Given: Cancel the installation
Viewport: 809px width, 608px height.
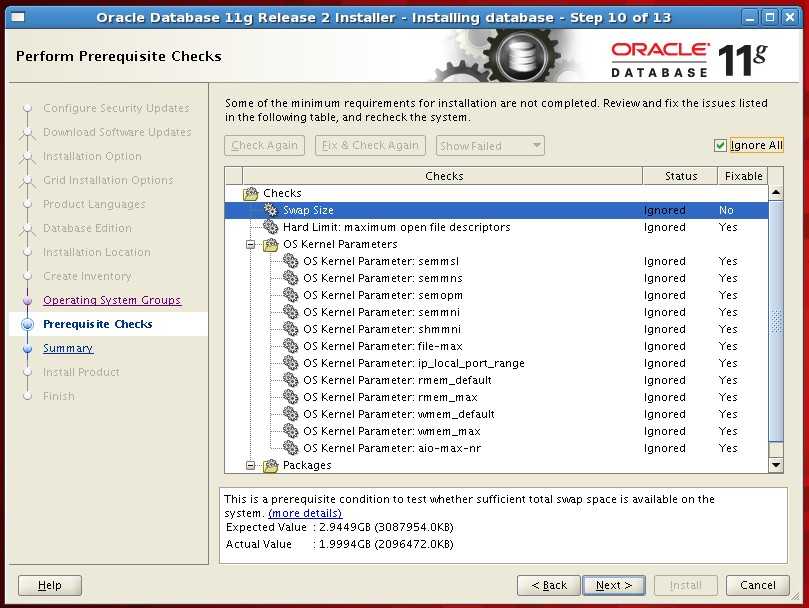Looking at the screenshot, I should 757,585.
